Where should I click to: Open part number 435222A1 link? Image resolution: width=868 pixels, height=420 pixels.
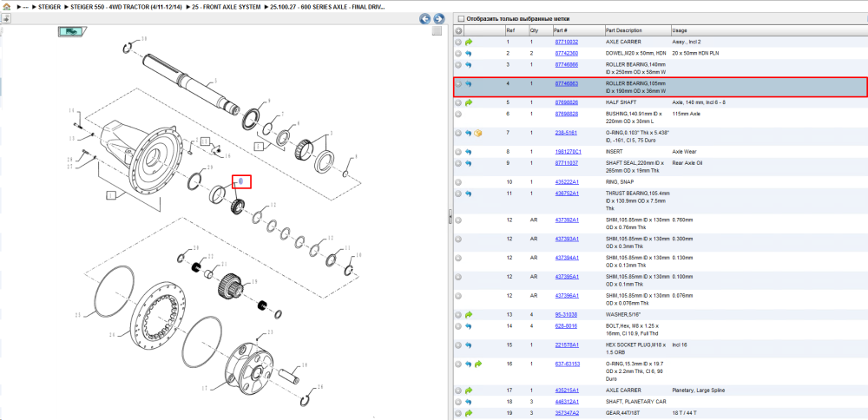click(567, 182)
